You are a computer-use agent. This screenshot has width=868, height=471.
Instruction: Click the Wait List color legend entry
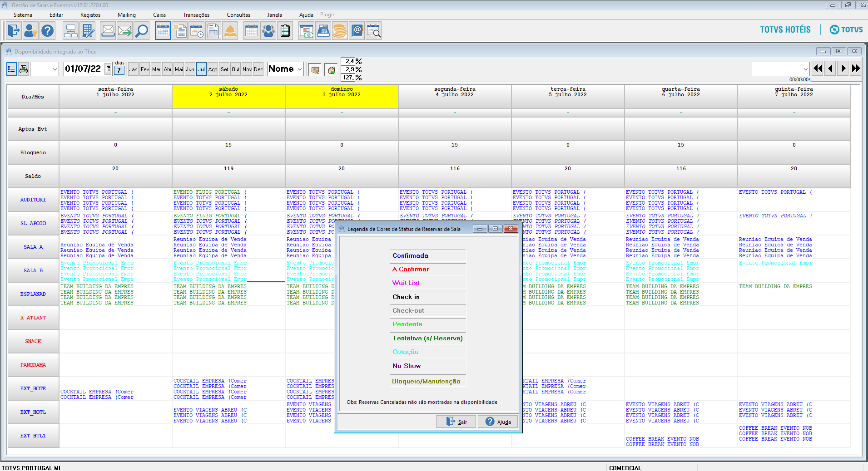coord(427,283)
